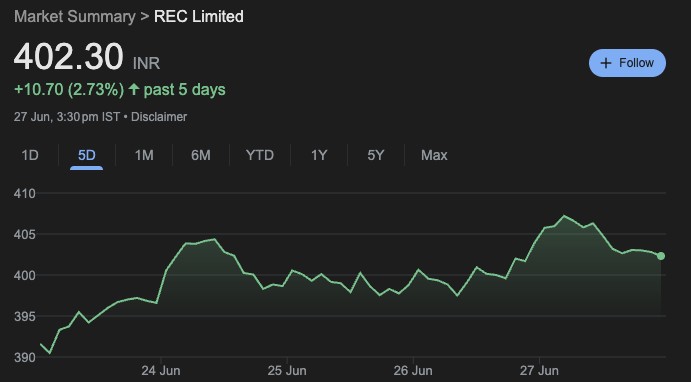Image resolution: width=691 pixels, height=382 pixels.
Task: Switch to the 1Y range tab
Action: click(319, 155)
